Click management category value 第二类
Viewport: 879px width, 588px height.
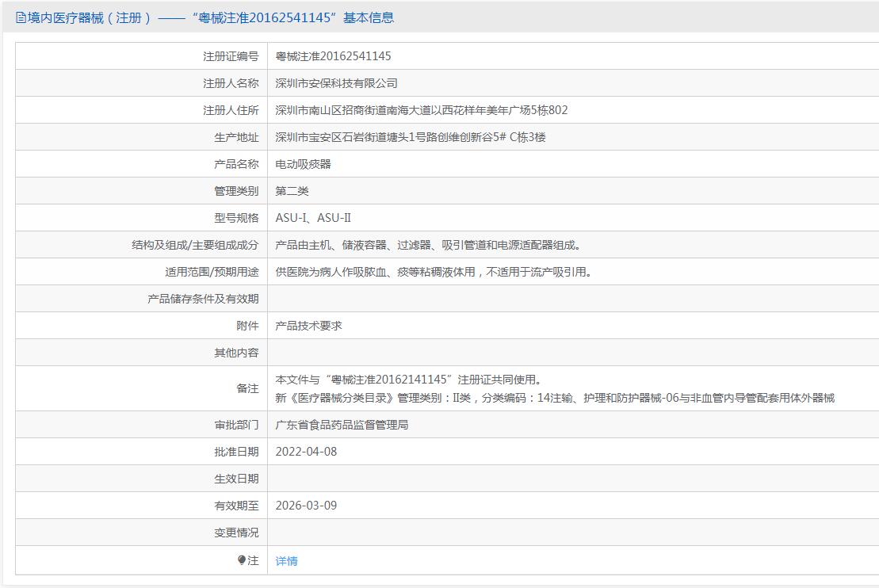pyautogui.click(x=292, y=191)
